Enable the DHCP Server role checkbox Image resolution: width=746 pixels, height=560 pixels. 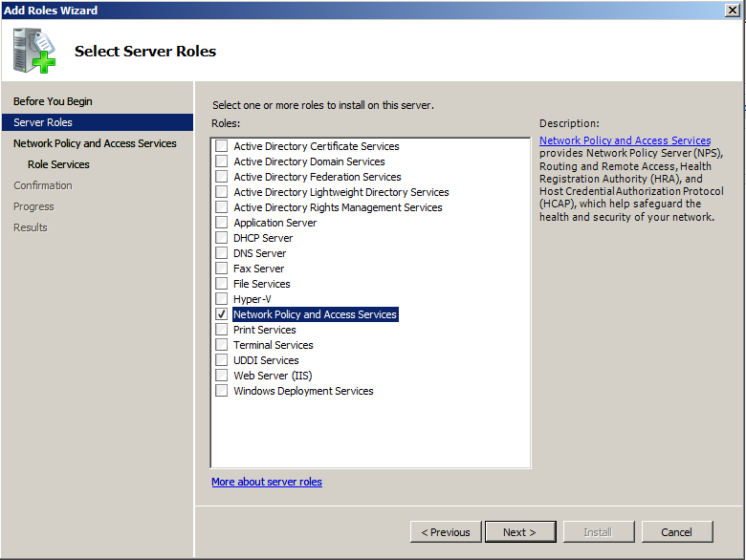click(221, 238)
